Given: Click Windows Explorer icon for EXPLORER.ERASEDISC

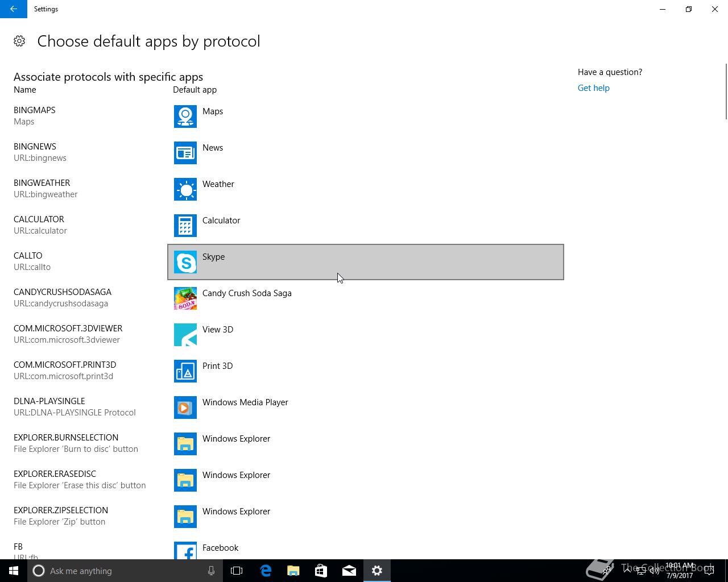Looking at the screenshot, I should click(x=185, y=480).
